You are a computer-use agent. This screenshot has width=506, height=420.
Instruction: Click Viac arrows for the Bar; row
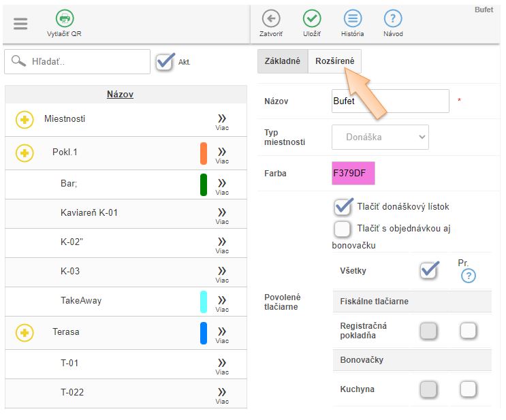click(222, 184)
